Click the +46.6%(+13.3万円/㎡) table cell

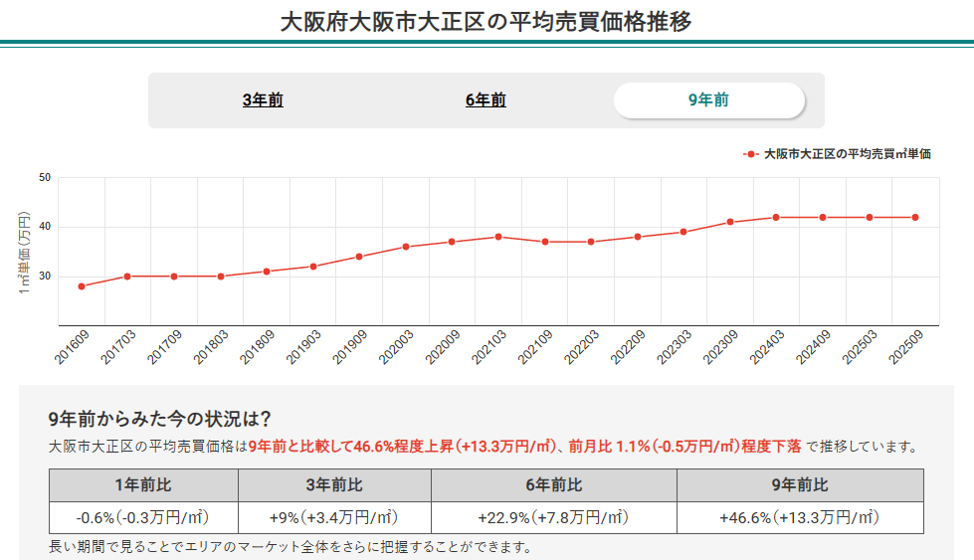coord(800,518)
